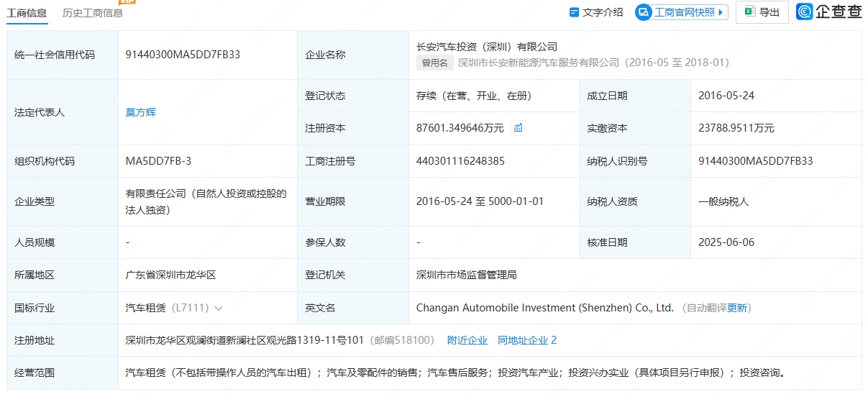The image size is (868, 397).
Task: Click the 企查查 logo
Action: point(829,12)
